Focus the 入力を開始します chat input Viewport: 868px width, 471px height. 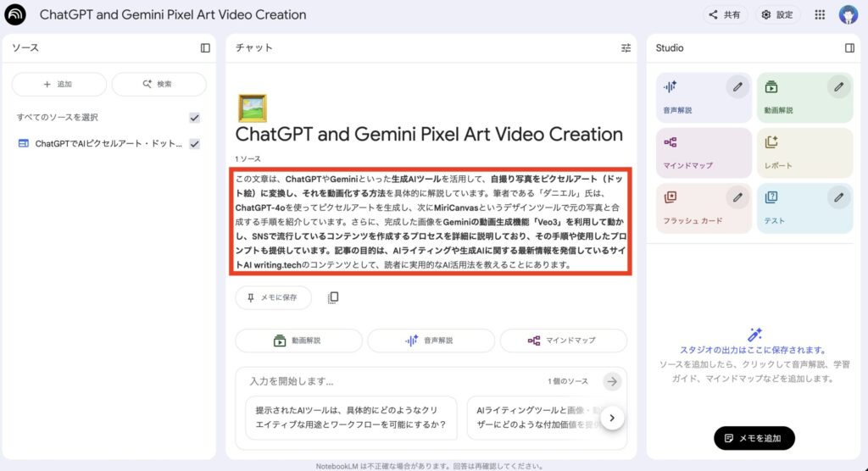[390, 381]
